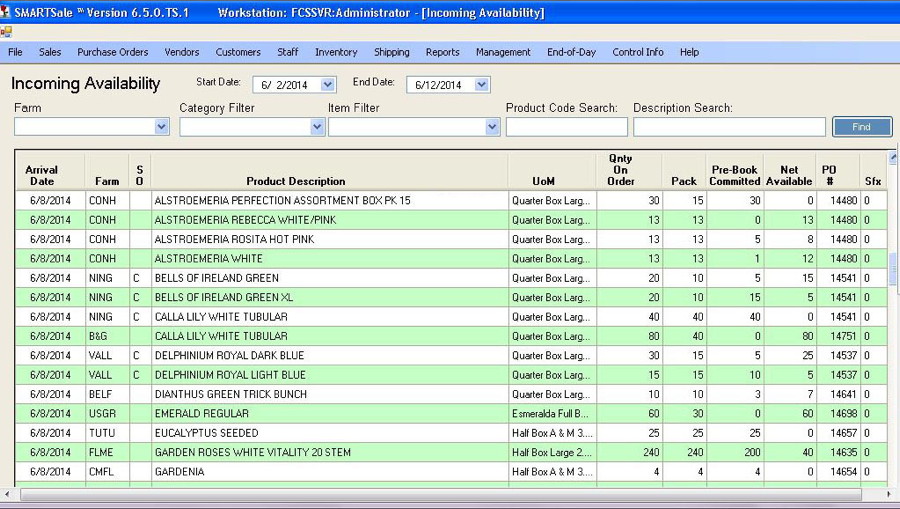Open the Sales menu
The height and width of the screenshot is (509, 900).
50,52
